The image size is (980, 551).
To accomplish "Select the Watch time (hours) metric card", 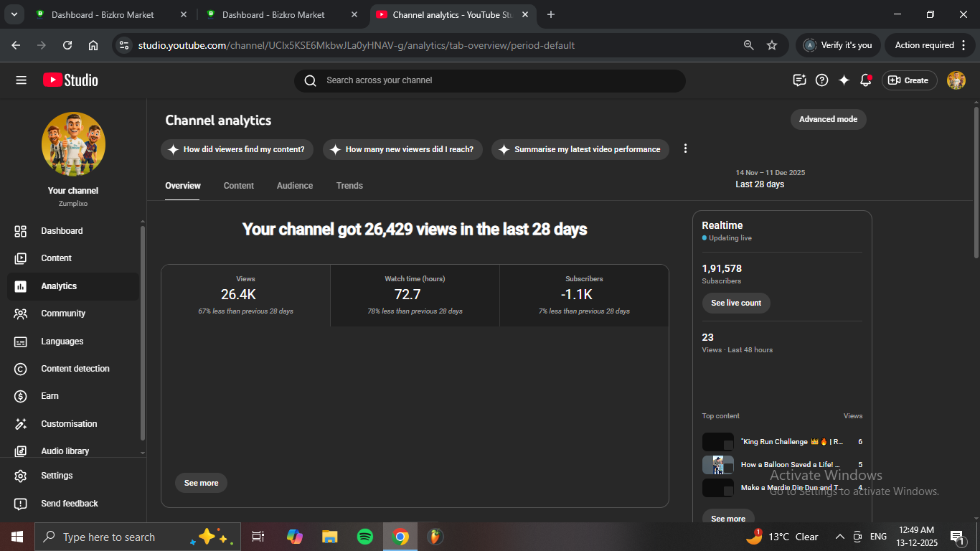I will (415, 295).
